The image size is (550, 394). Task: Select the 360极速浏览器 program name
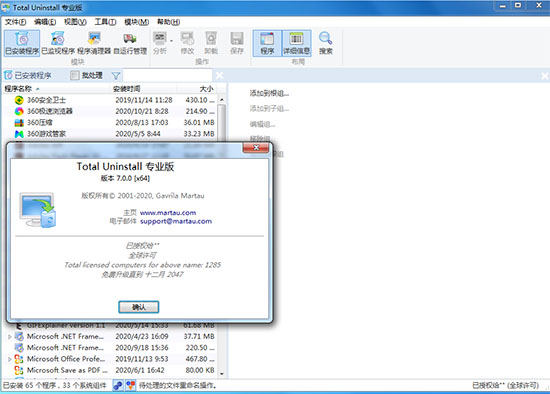tap(50, 112)
